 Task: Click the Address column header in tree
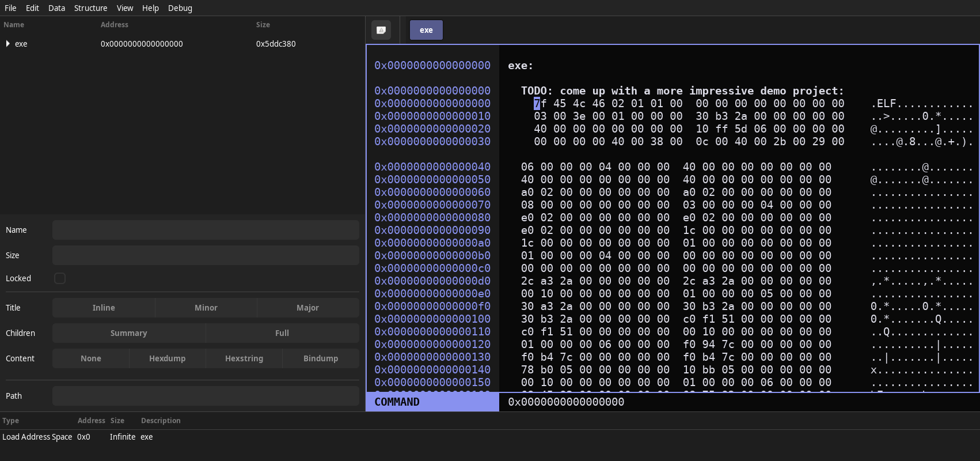click(x=115, y=25)
